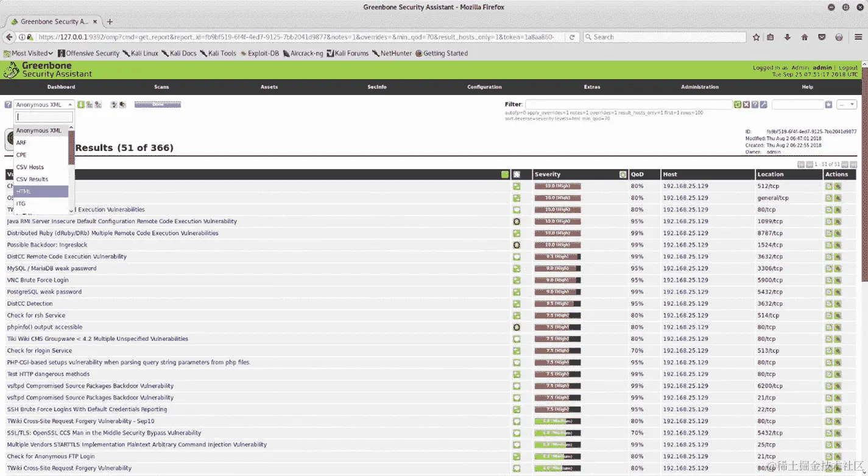Click the add note icon for the 512/tcp row
The width and height of the screenshot is (868, 476).
point(829,186)
